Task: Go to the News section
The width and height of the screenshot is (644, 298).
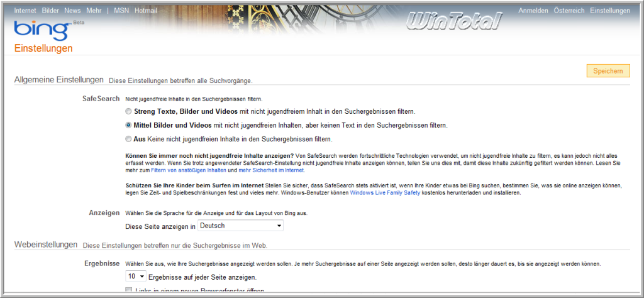Action: (72, 11)
